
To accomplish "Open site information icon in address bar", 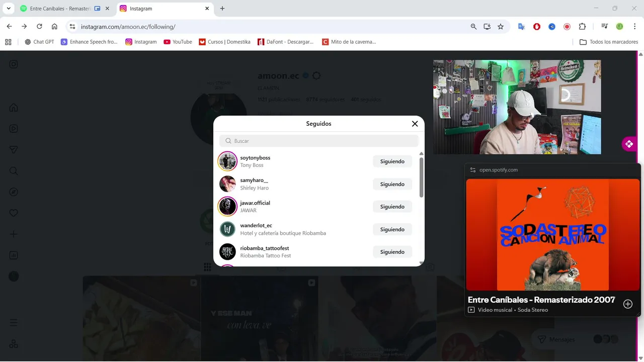I will click(x=72, y=27).
